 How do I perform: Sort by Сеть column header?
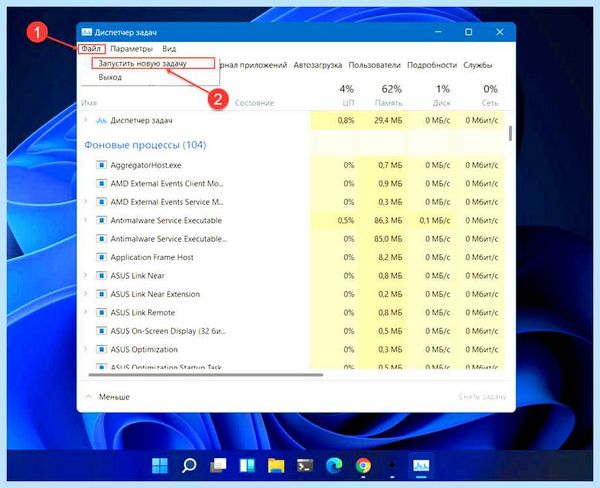click(490, 103)
